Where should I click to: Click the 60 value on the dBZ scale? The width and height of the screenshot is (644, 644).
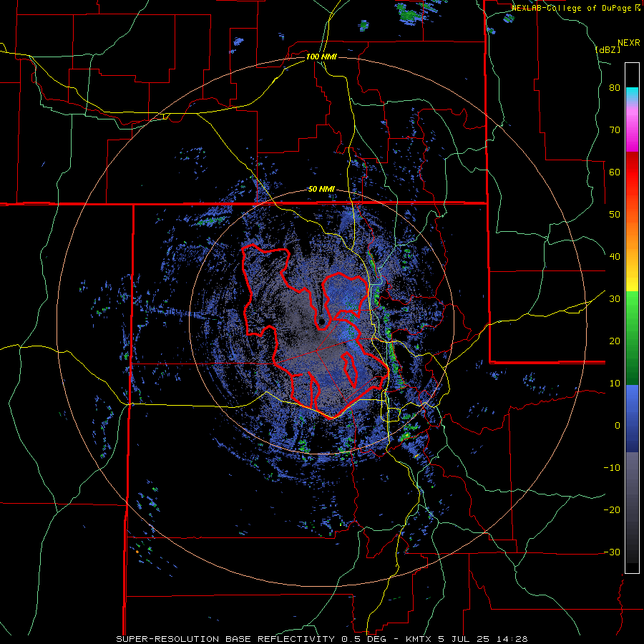(615, 172)
